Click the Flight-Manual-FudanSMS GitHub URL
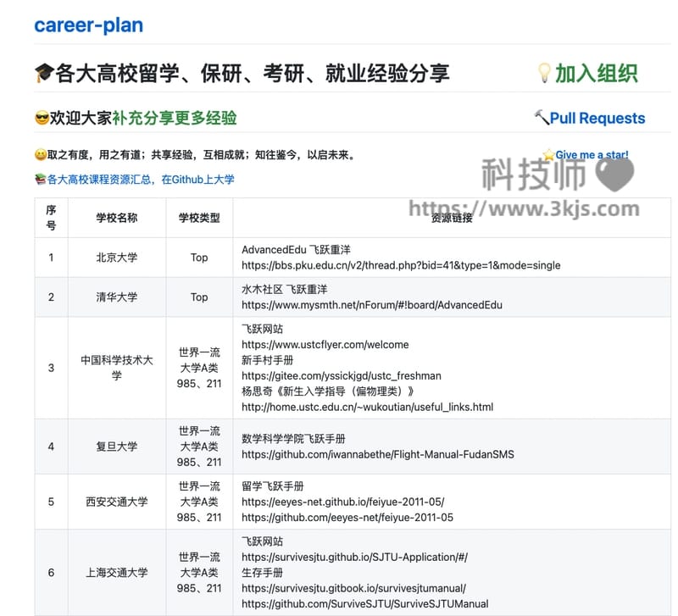Viewport: 678px width, 616px height. pos(378,454)
